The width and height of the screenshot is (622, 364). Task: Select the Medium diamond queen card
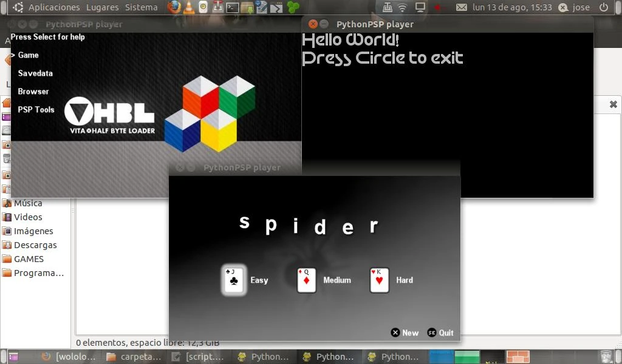[x=306, y=280]
